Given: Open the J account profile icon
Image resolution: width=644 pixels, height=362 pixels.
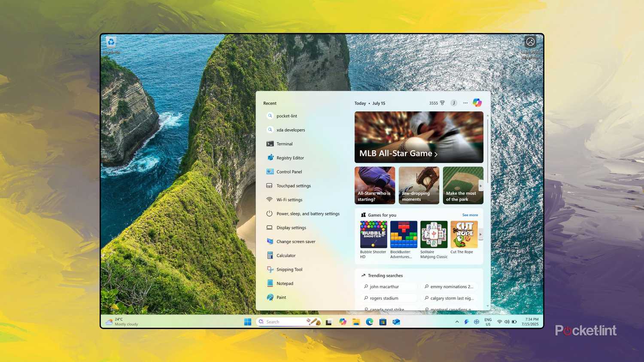Looking at the screenshot, I should click(454, 103).
